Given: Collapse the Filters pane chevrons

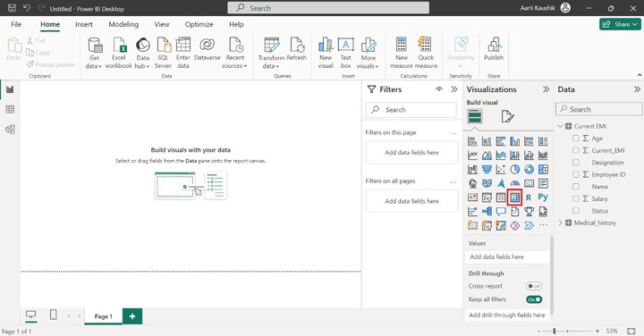Looking at the screenshot, I should (x=454, y=89).
